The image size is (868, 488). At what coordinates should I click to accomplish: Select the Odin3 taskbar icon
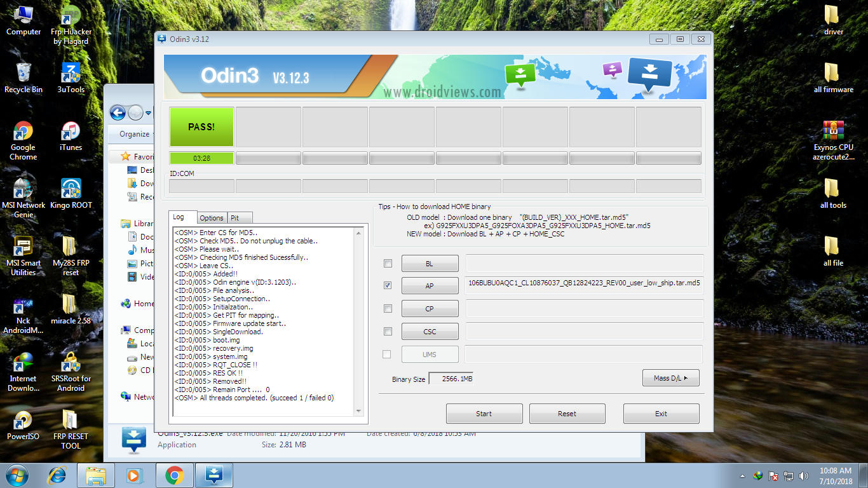coord(214,475)
